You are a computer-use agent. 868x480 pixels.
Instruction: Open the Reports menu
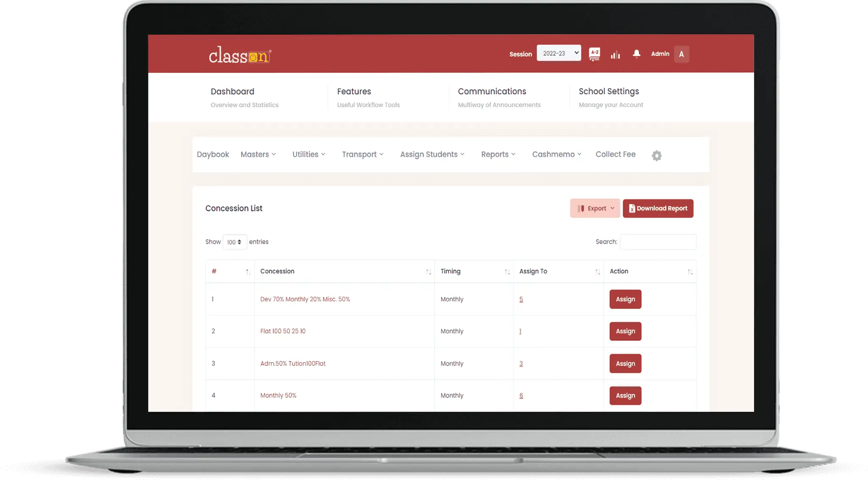(x=498, y=154)
